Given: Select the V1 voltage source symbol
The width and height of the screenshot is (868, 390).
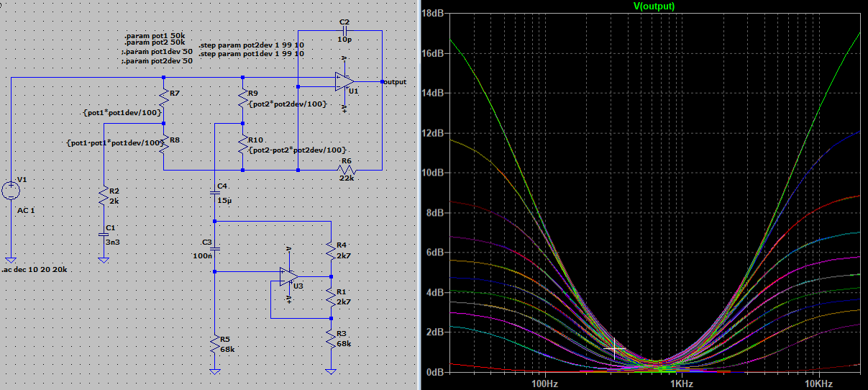Looking at the screenshot, I should point(12,191).
